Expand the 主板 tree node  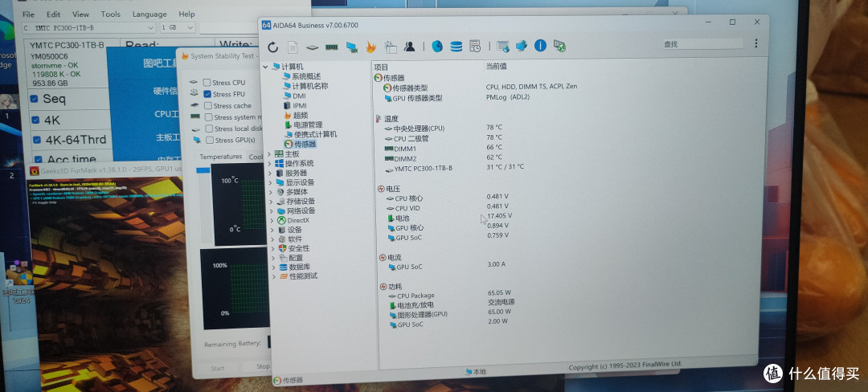(269, 154)
